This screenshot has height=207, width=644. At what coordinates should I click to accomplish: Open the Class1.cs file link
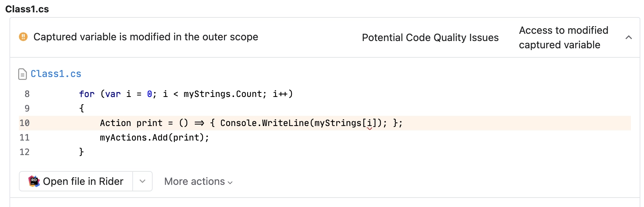pyautogui.click(x=56, y=74)
